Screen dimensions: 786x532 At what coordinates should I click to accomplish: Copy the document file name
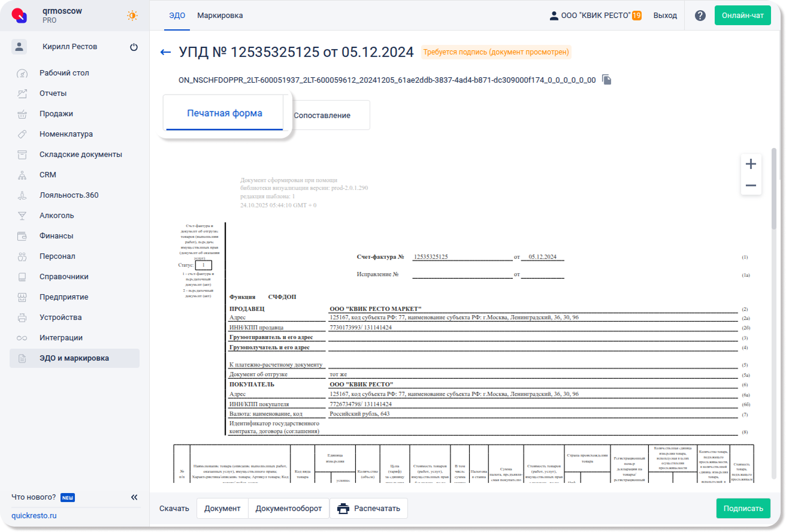pos(607,80)
